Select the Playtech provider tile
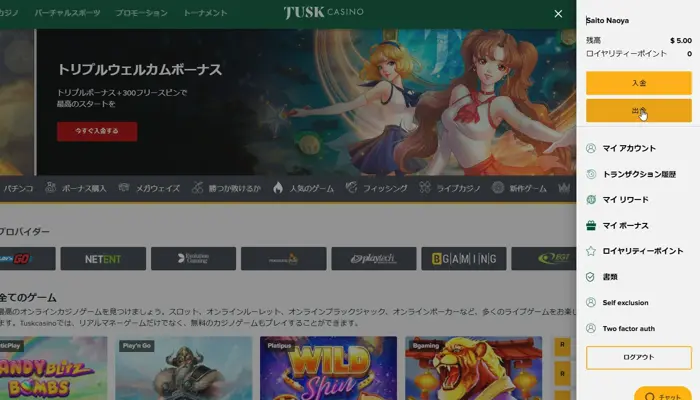This screenshot has height=400, width=700. (x=374, y=258)
